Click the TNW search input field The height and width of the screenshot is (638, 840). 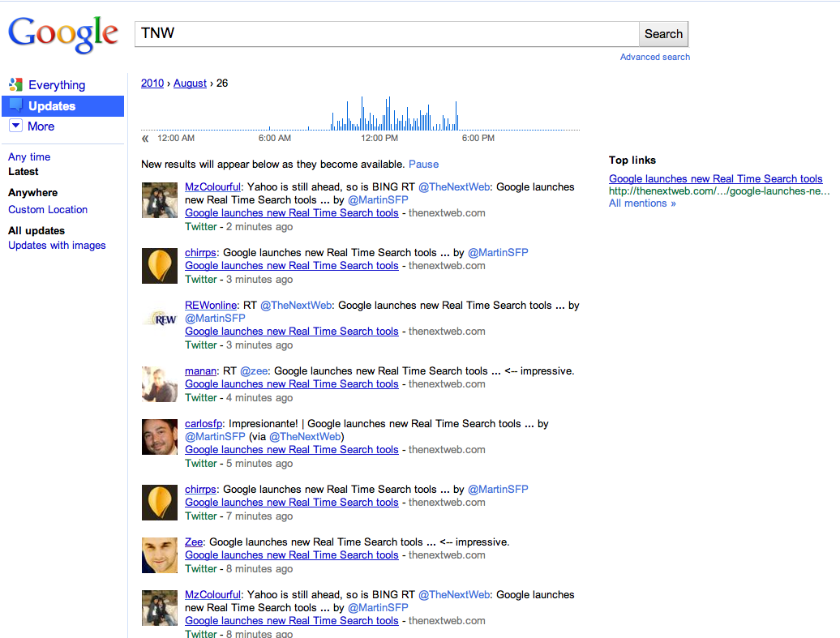[387, 34]
